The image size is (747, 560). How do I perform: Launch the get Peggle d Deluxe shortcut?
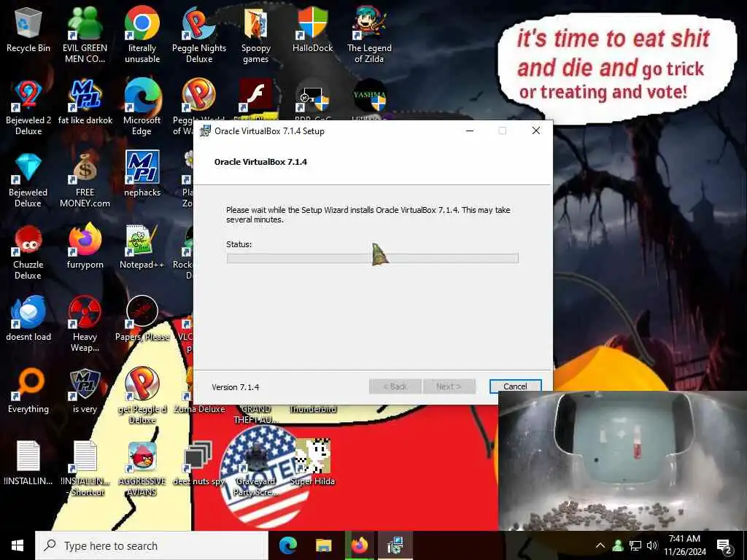tap(142, 395)
